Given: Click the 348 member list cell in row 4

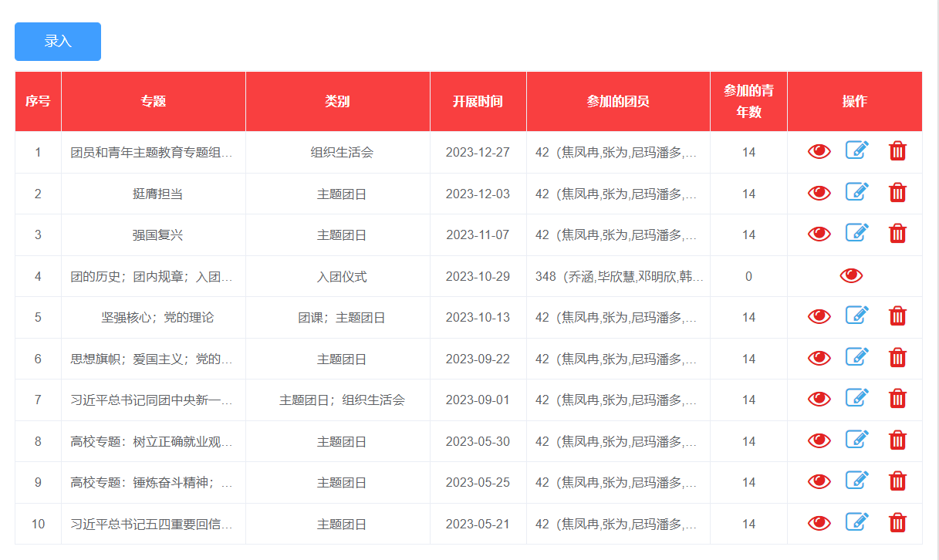Looking at the screenshot, I should (x=619, y=277).
